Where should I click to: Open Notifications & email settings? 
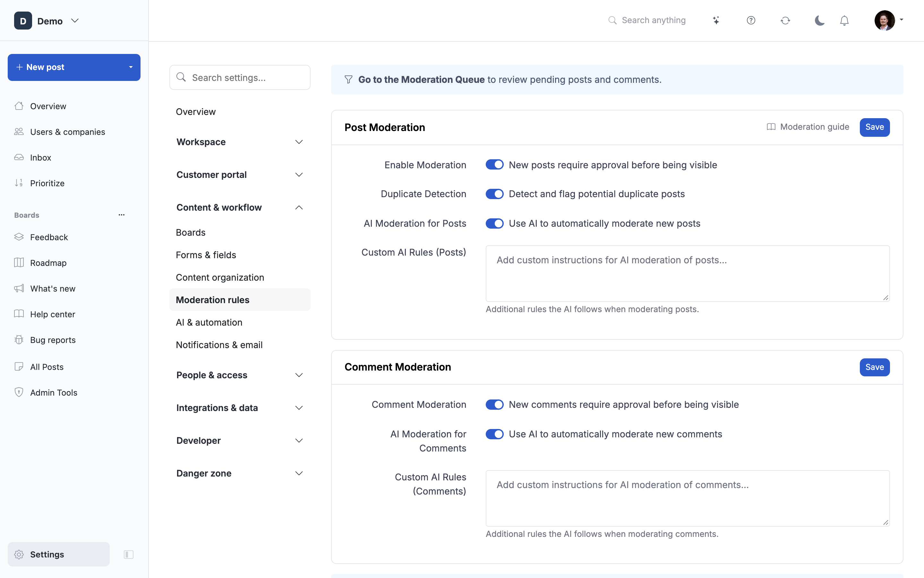[219, 345]
